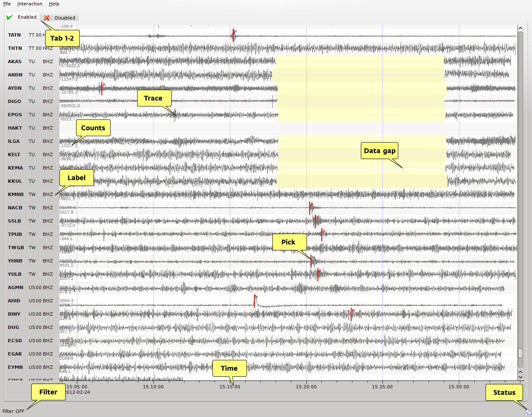Switch to the Disabled tab

(x=60, y=18)
